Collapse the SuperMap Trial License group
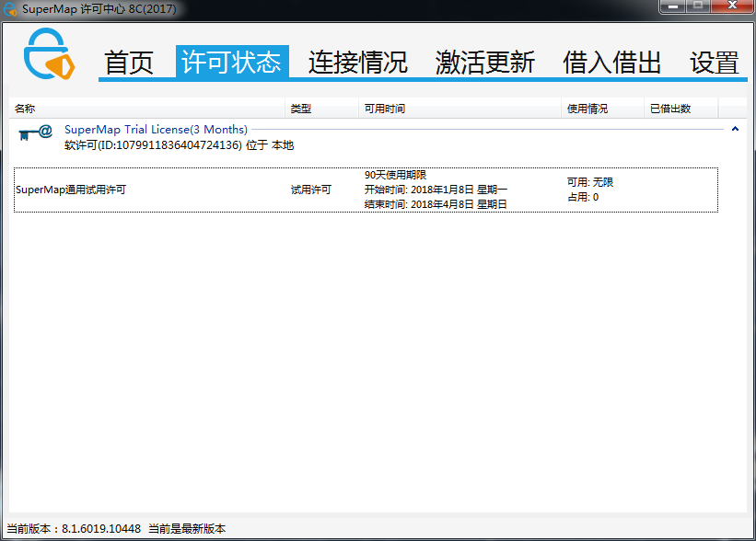This screenshot has height=541, width=756. tap(735, 129)
